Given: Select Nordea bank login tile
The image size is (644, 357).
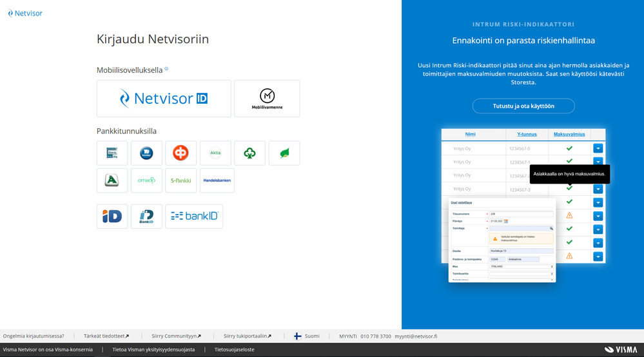Looking at the screenshot, I should [146, 153].
